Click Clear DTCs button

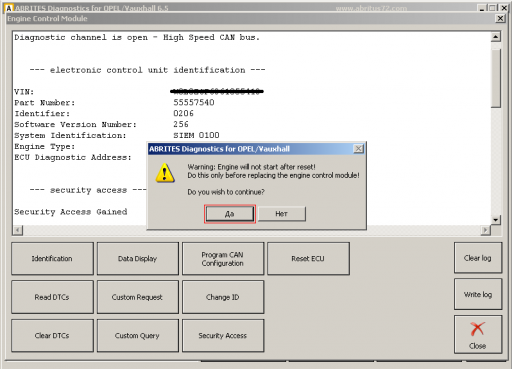(52, 336)
